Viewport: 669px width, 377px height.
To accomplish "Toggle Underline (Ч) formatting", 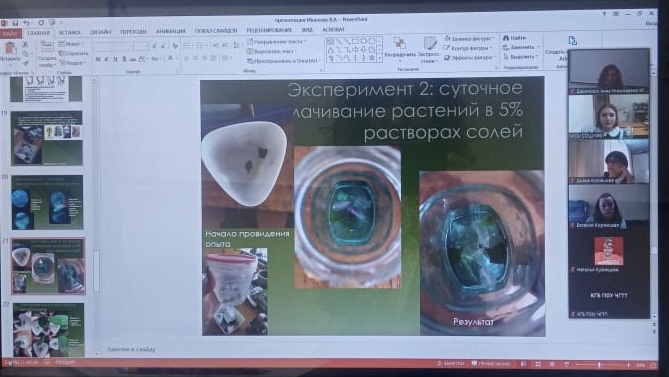I will [x=115, y=59].
